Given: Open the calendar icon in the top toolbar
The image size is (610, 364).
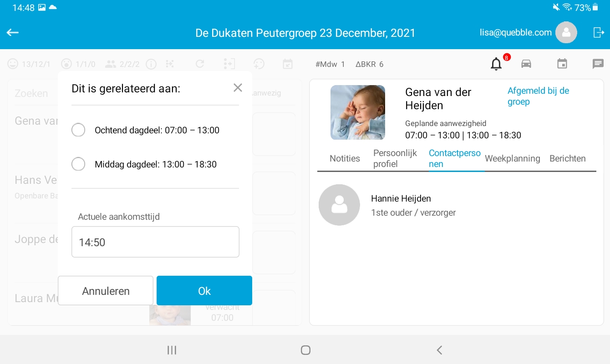Looking at the screenshot, I should tap(562, 64).
